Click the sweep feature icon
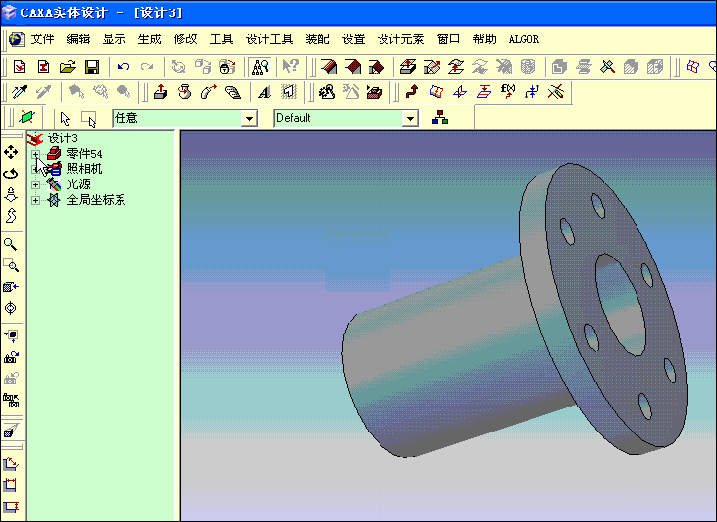Image resolution: width=717 pixels, height=522 pixels. [209, 92]
